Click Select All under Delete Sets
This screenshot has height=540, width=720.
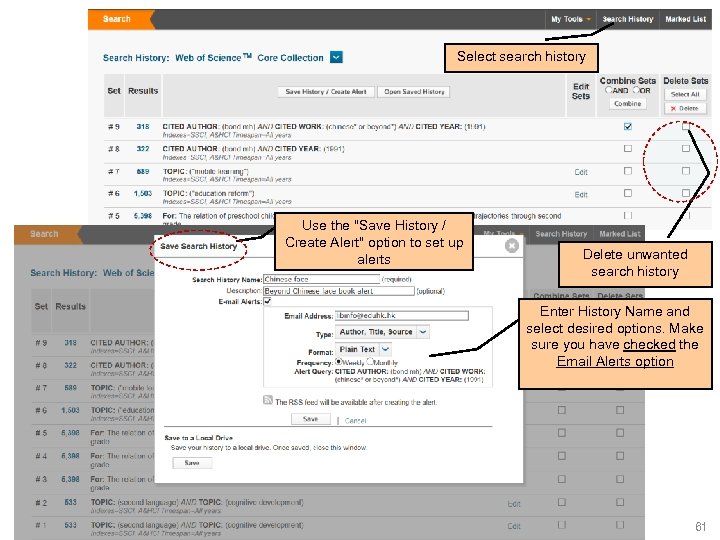click(685, 94)
